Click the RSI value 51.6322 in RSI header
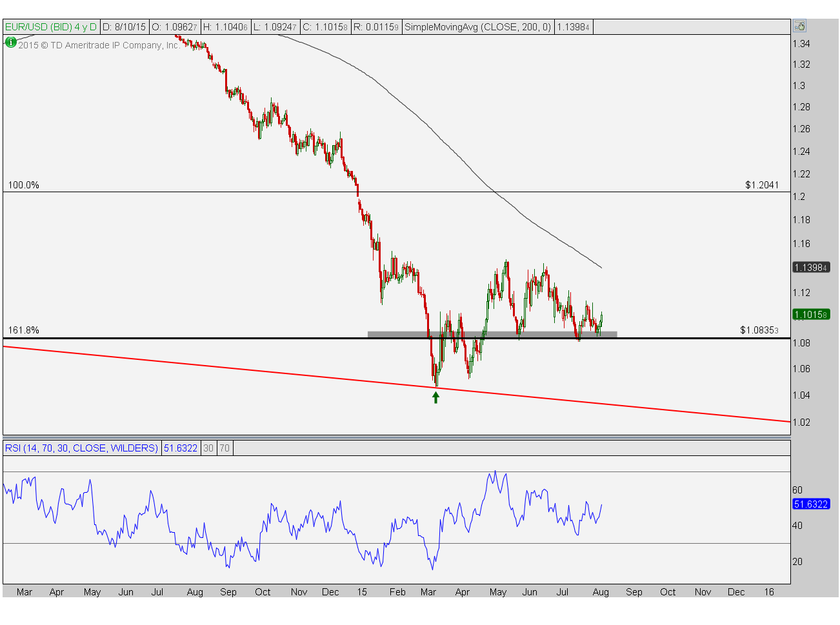This screenshot has height=625, width=840. click(181, 448)
